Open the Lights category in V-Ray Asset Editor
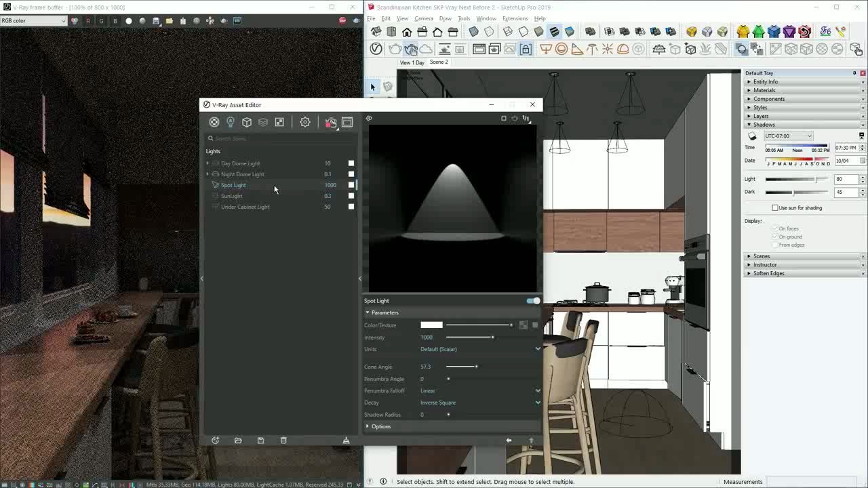The height and width of the screenshot is (488, 868). [231, 122]
